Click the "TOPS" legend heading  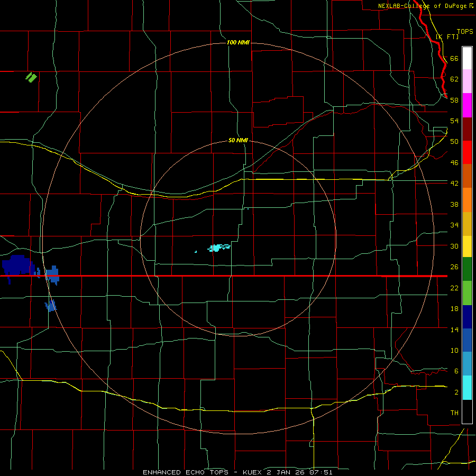click(465, 32)
